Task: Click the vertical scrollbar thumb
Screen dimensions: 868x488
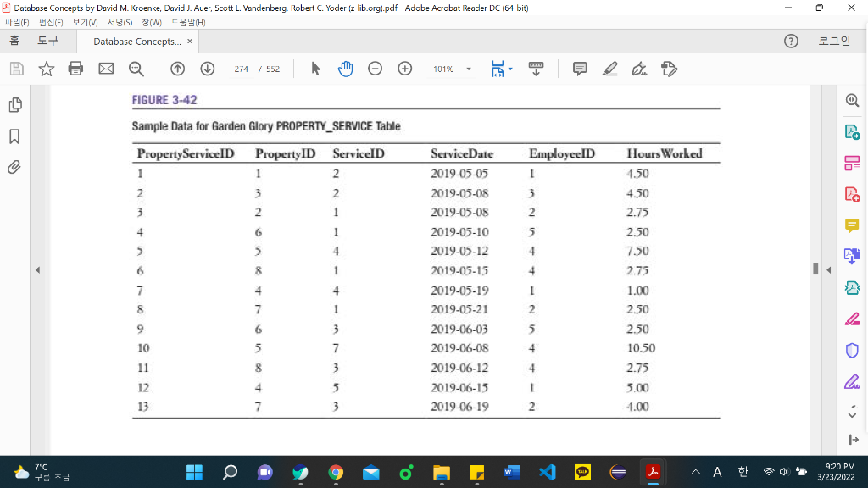Action: point(815,269)
